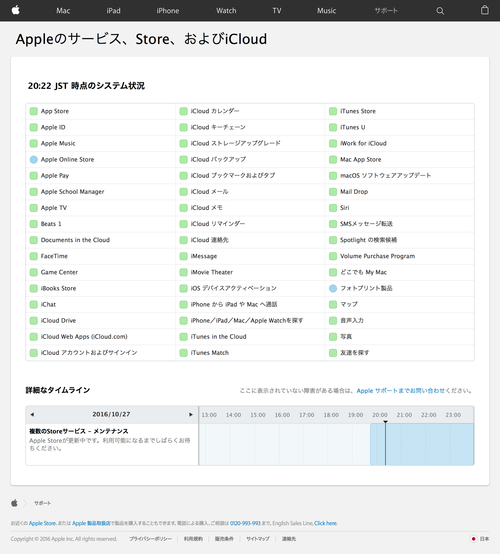Open the Mac menu

pyautogui.click(x=63, y=11)
